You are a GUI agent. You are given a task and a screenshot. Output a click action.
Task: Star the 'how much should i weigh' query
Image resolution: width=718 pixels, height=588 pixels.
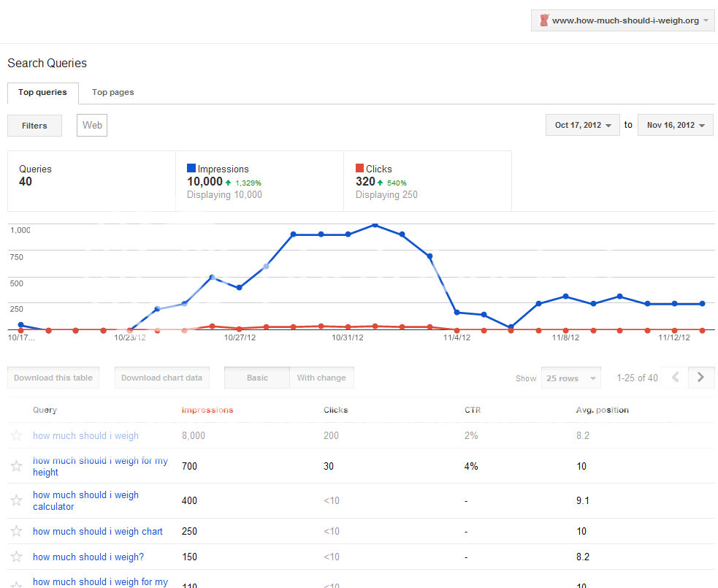pos(17,435)
